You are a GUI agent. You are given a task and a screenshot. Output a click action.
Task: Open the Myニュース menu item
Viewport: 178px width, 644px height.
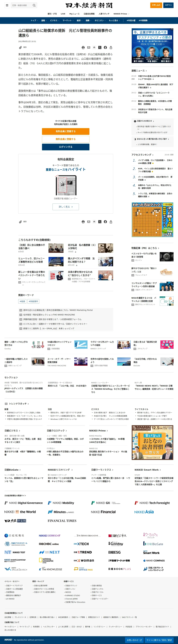coord(74,14)
